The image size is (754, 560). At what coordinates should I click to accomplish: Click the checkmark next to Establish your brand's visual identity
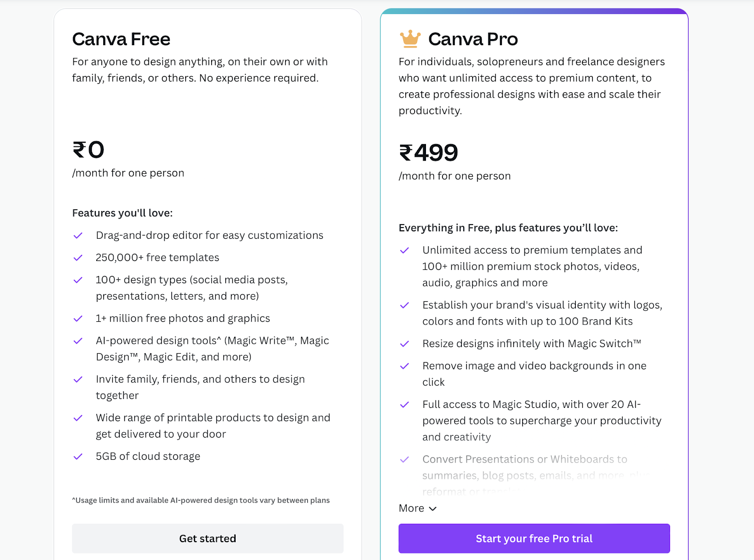click(404, 305)
